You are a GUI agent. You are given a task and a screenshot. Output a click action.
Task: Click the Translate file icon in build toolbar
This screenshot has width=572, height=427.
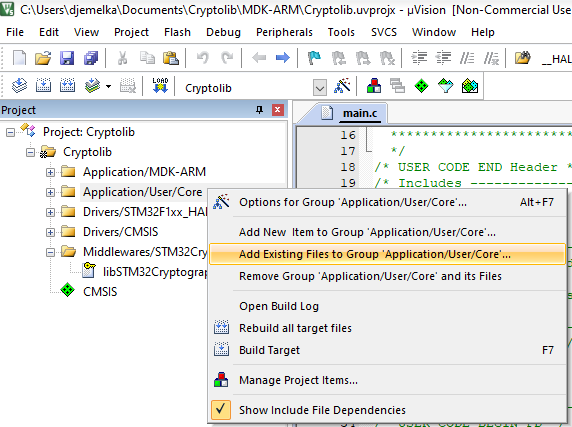(19, 86)
